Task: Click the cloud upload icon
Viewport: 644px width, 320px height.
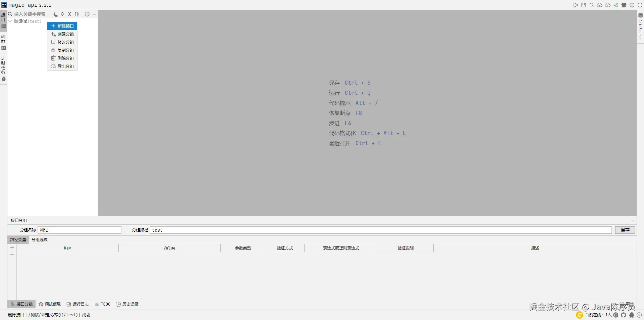Action: (x=600, y=5)
